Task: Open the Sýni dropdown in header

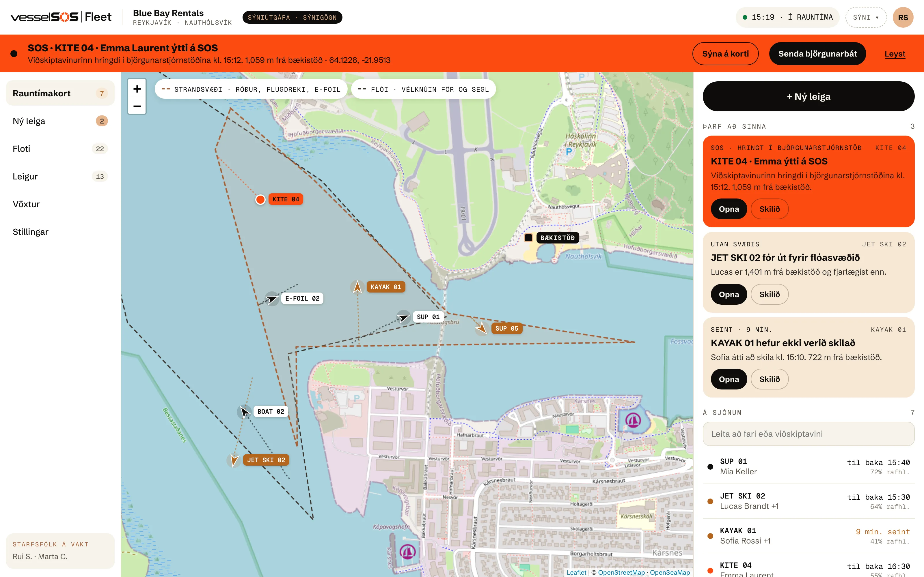Action: [866, 17]
